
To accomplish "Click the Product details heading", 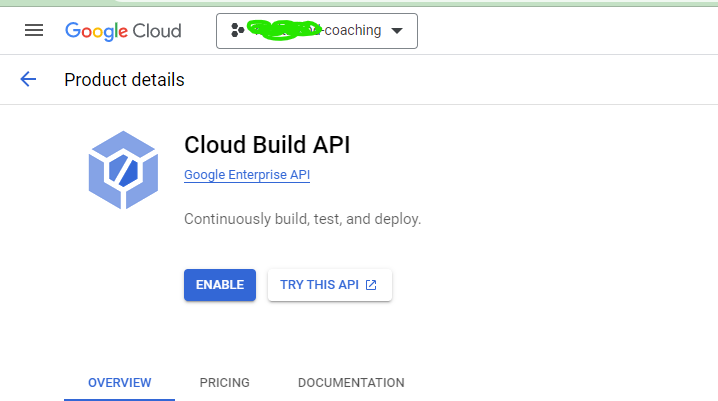I will tap(124, 80).
